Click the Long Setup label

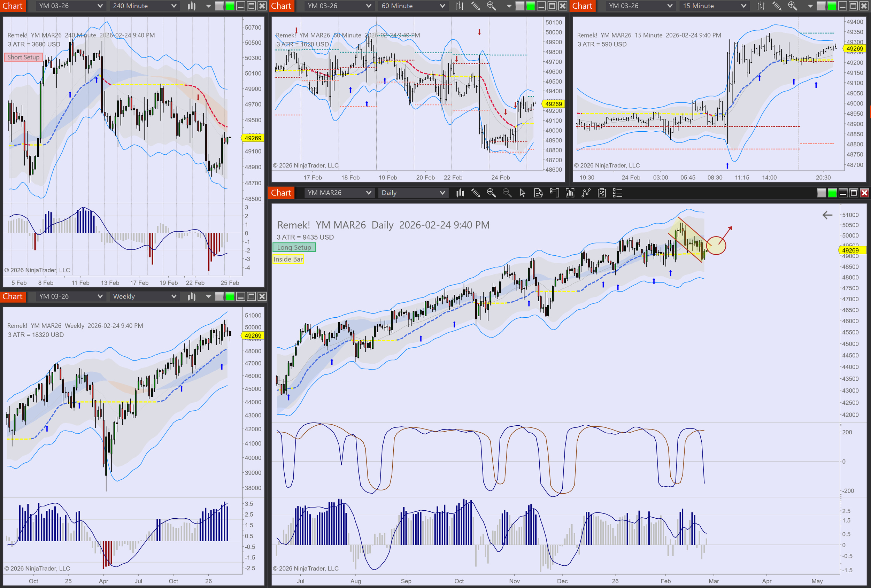click(294, 247)
